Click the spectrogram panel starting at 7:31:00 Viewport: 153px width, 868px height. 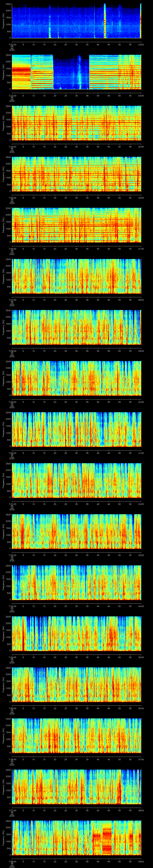[77, 480]
